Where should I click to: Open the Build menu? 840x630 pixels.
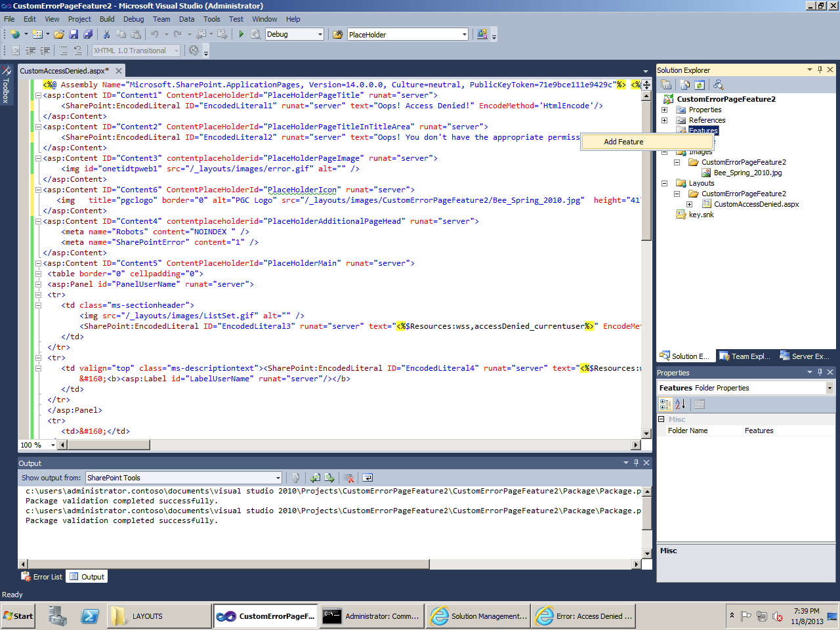click(x=107, y=19)
